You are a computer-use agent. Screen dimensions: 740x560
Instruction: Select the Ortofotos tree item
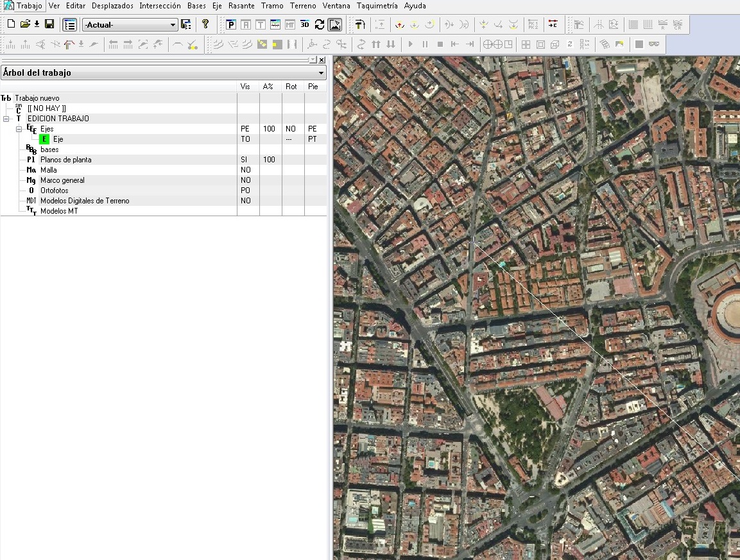55,191
